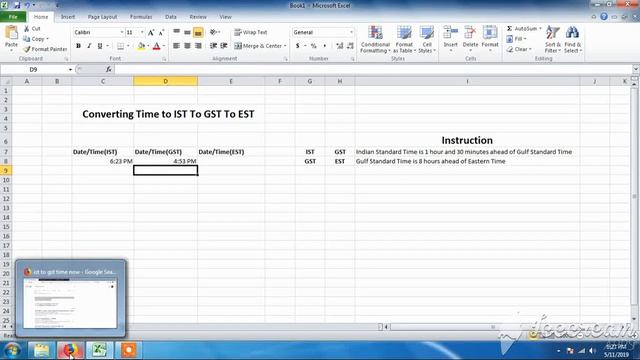Viewport: 640px width, 360px height.
Task: Toggle Underline formatting
Action: (100, 46)
